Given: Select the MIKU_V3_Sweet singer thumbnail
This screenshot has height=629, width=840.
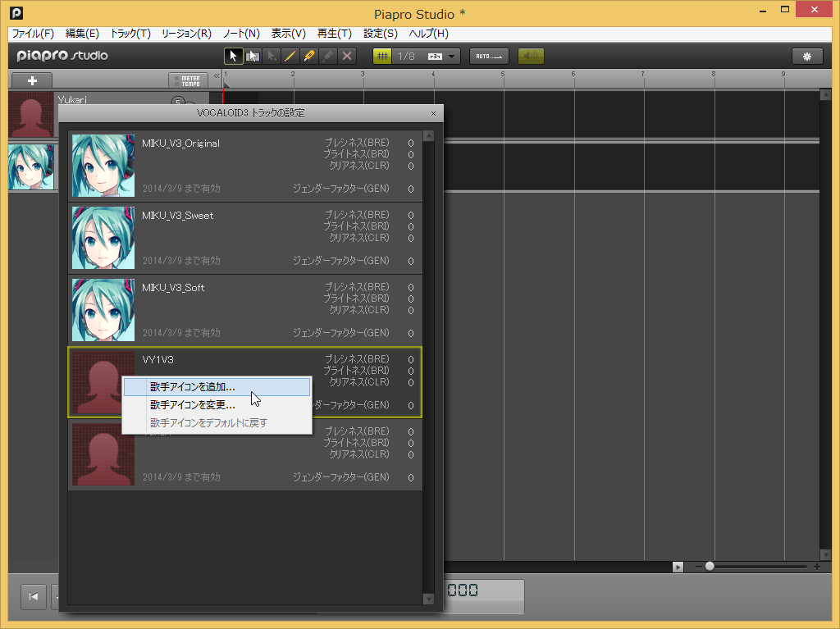Looking at the screenshot, I should [x=103, y=238].
